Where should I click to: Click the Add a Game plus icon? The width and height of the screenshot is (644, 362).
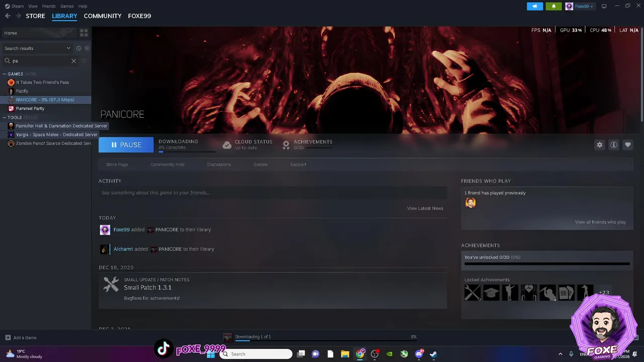click(x=8, y=338)
